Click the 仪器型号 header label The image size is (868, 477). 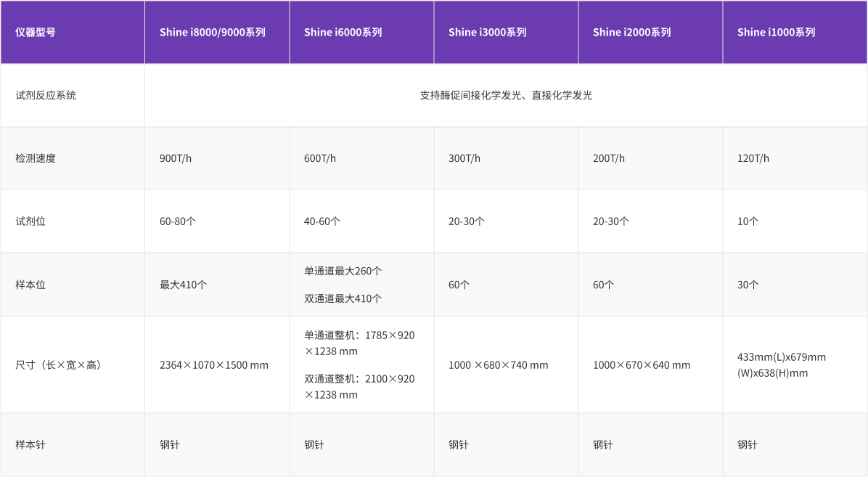pos(36,32)
